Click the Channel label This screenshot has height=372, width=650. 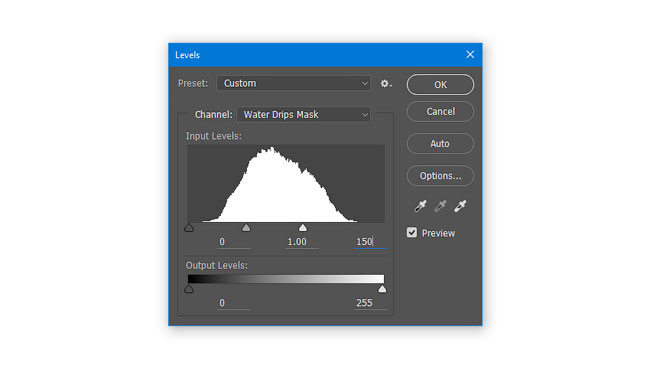[x=213, y=114]
